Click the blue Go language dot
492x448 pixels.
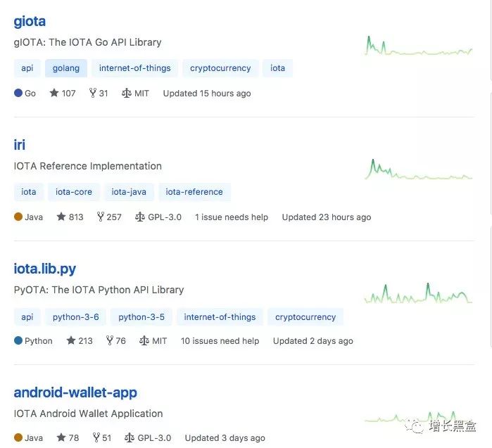point(18,93)
